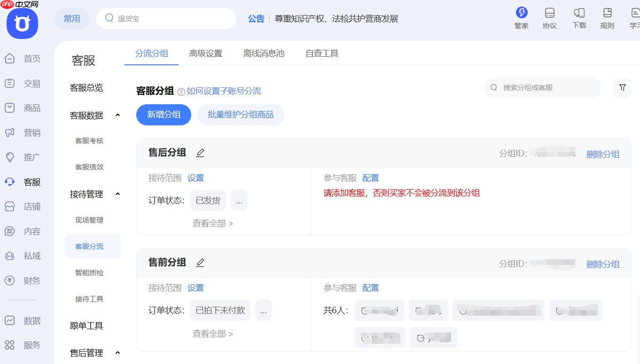Image resolution: width=640 pixels, height=364 pixels.
Task: Open the 协议 icon in top bar
Action: [549, 13]
